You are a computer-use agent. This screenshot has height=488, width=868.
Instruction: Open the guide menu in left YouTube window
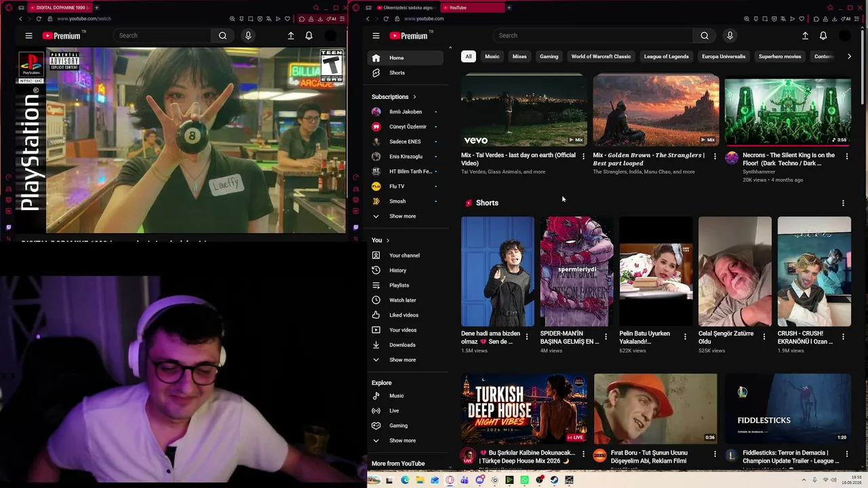[x=28, y=36]
